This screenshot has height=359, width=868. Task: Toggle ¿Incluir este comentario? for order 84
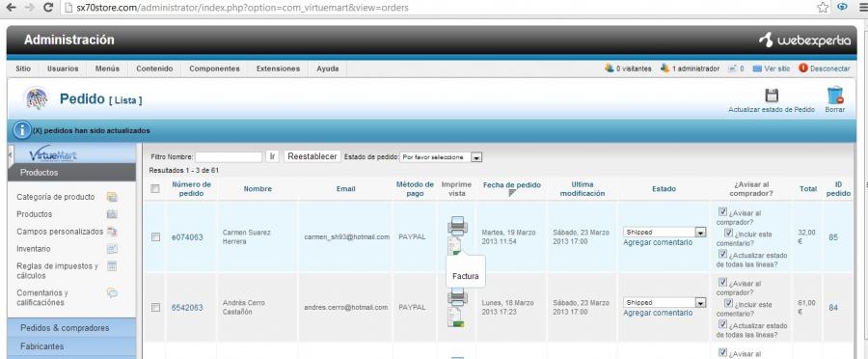(728, 303)
